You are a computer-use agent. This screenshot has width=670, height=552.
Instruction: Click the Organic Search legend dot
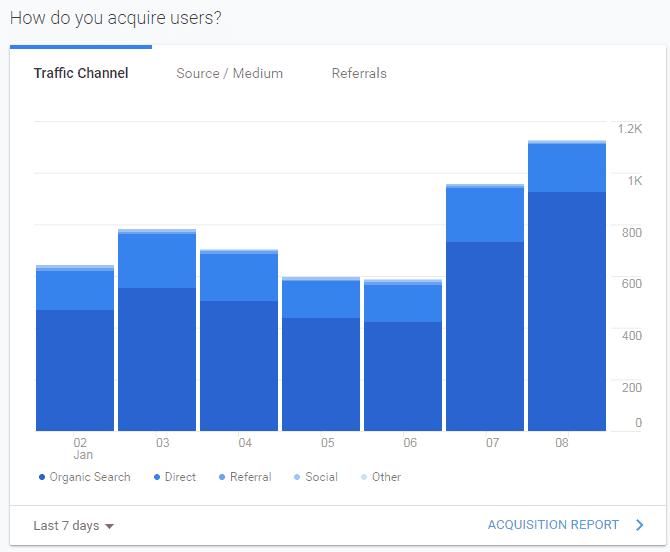point(42,477)
